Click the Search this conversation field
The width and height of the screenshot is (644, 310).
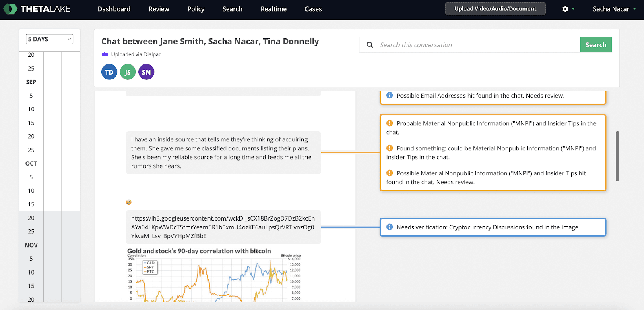477,45
